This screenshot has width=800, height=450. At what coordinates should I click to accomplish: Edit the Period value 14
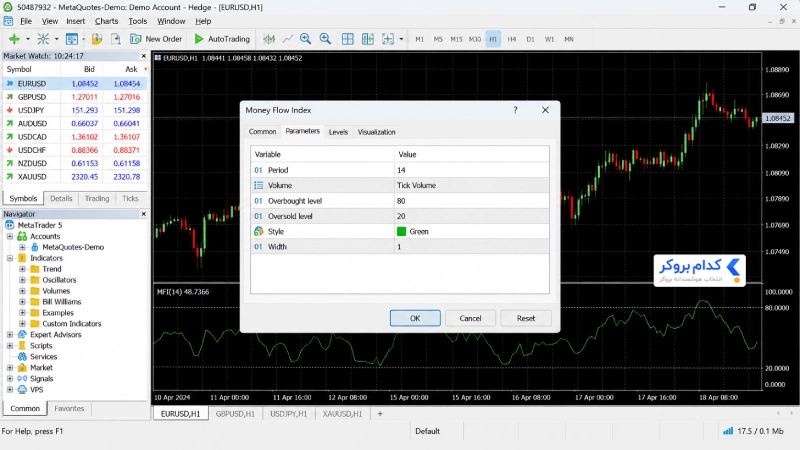(x=472, y=170)
